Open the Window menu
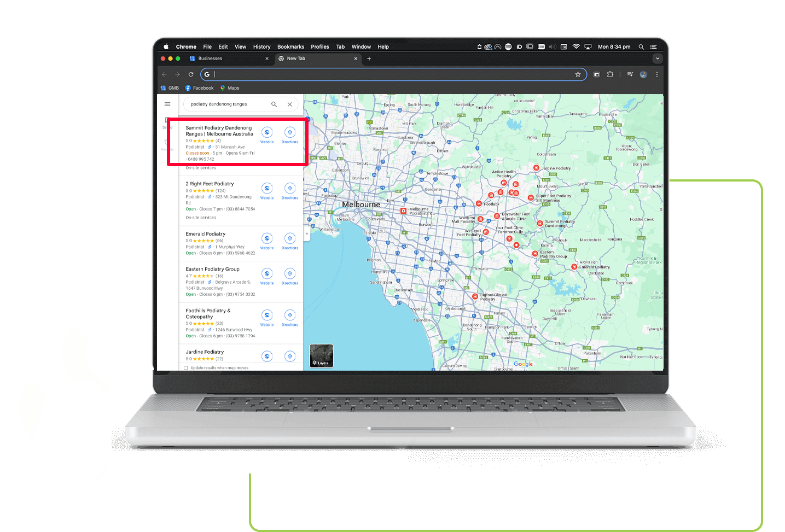This screenshot has width=785, height=532. click(x=361, y=46)
